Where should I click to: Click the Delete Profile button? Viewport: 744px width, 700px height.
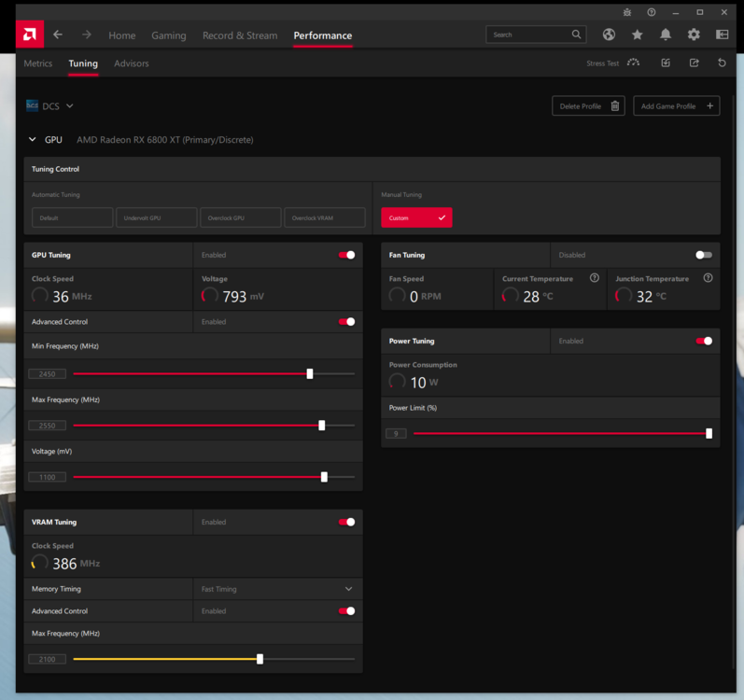tap(588, 106)
